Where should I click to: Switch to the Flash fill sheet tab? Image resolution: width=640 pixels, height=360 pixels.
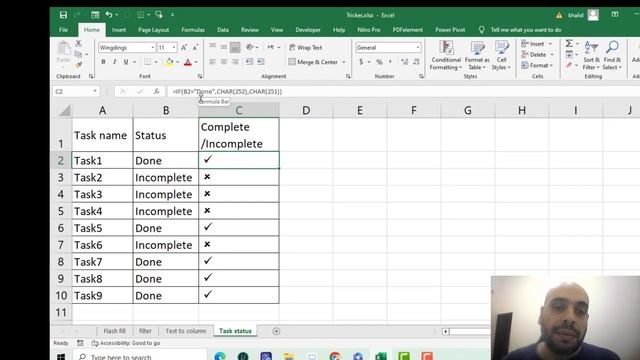click(x=114, y=331)
